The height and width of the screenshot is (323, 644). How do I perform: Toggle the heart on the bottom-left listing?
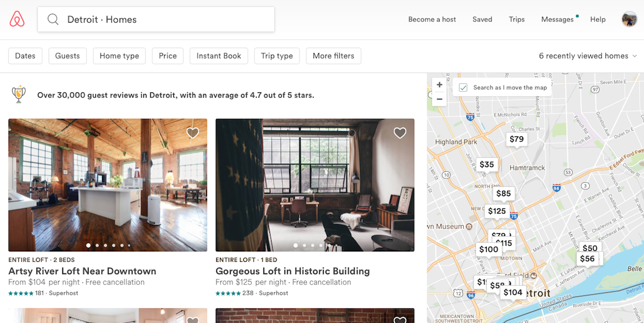(x=193, y=320)
